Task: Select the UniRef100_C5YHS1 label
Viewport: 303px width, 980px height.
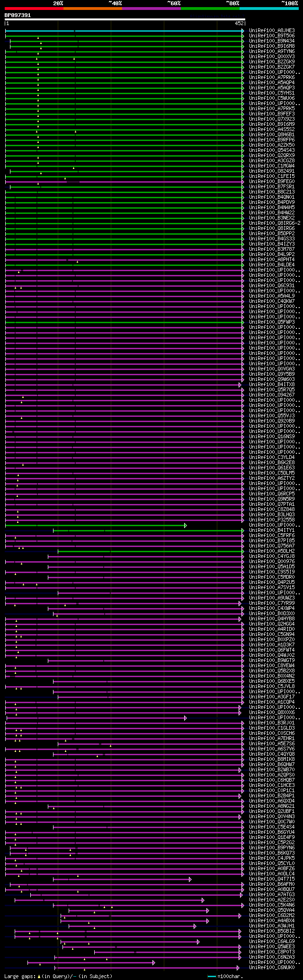Action: pos(272,93)
